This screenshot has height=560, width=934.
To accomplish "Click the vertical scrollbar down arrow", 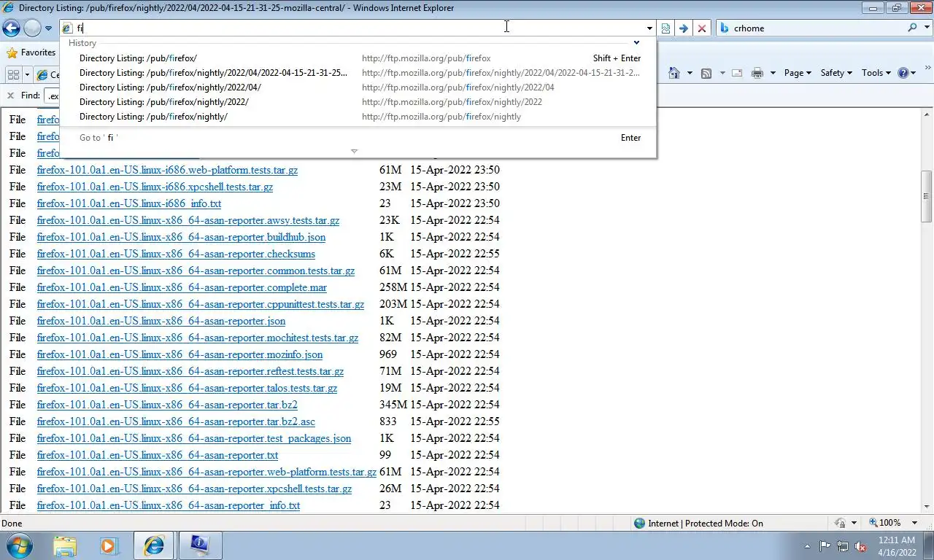I will point(927,507).
